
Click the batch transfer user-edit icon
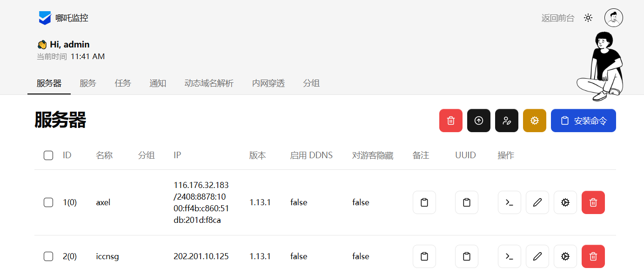coord(506,121)
